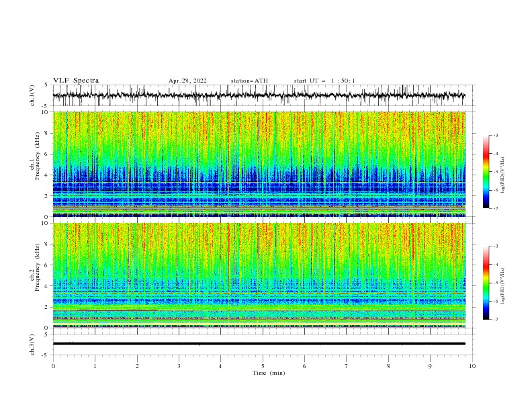532x411 pixels.
Task: Click the '5' tick on the time axis
Action: pos(263,366)
